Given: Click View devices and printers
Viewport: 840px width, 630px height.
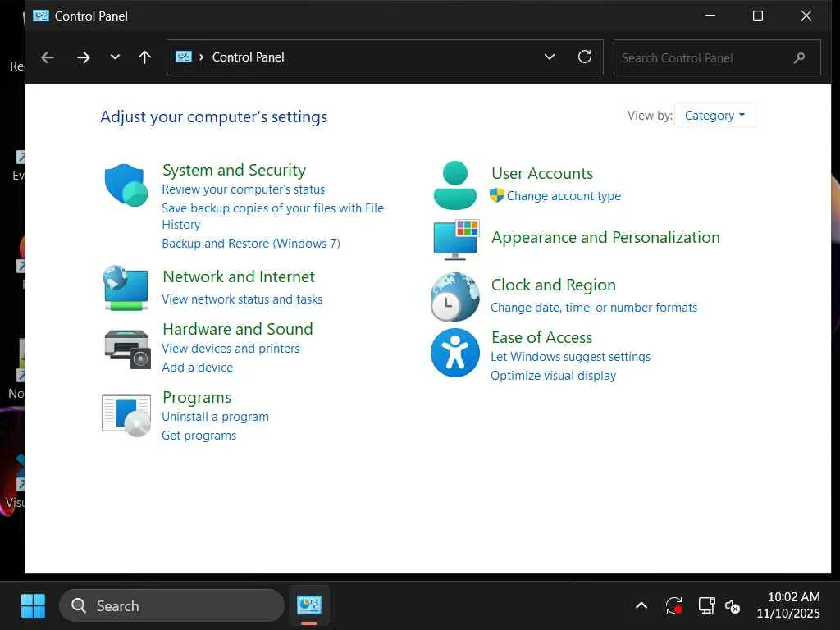Looking at the screenshot, I should point(231,348).
